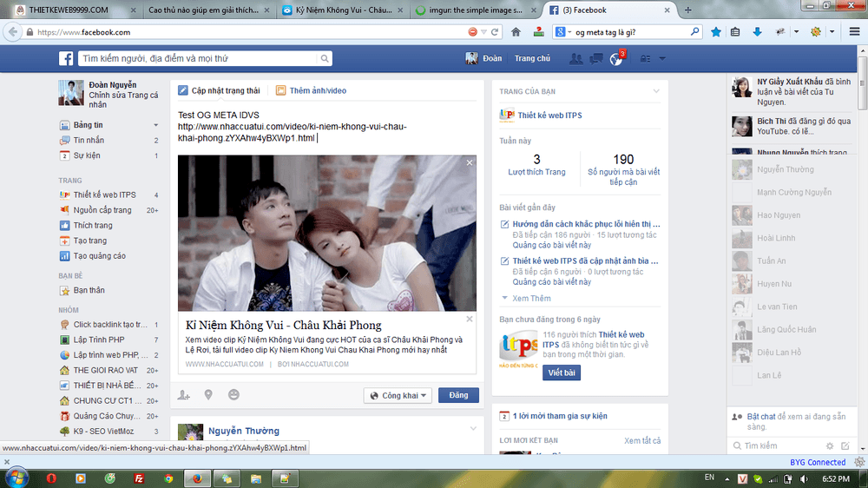Open Sự kiện in sidebar
Screen dimensions: 868x488
[87, 155]
